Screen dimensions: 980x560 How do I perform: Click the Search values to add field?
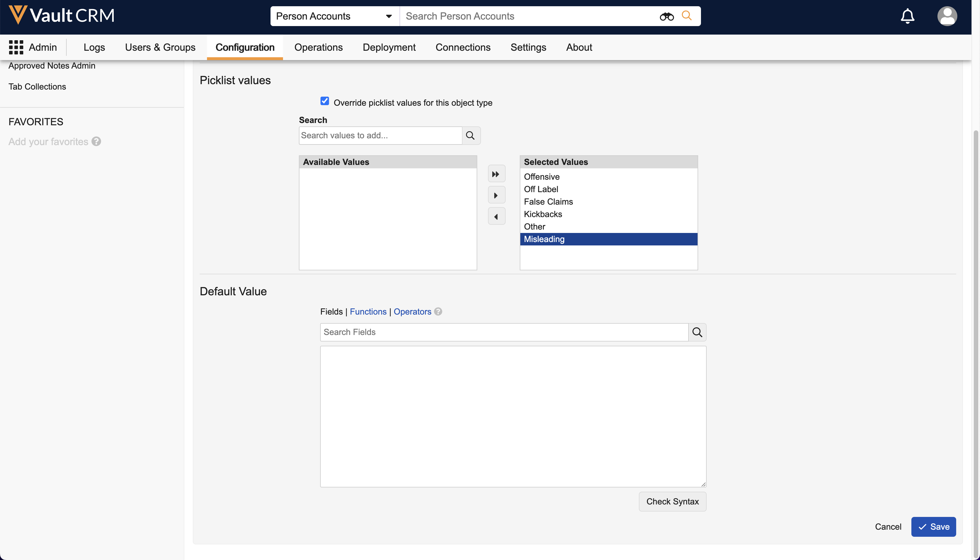[x=380, y=135]
